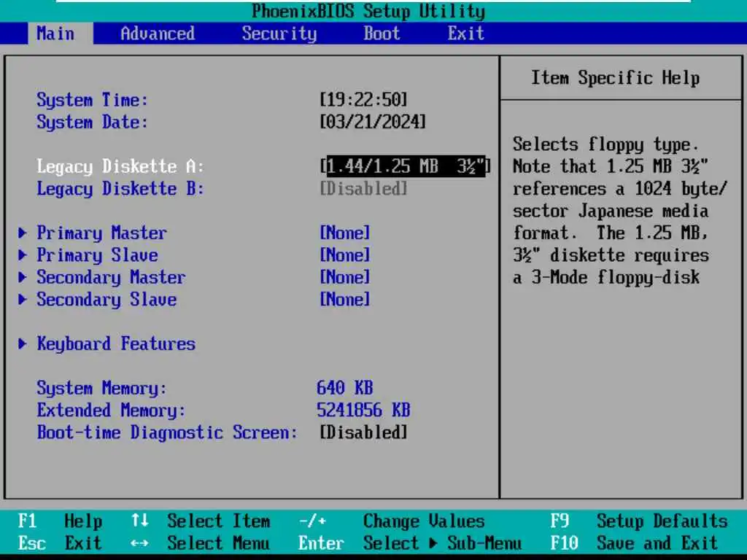Click the System Memory label

[x=102, y=388]
